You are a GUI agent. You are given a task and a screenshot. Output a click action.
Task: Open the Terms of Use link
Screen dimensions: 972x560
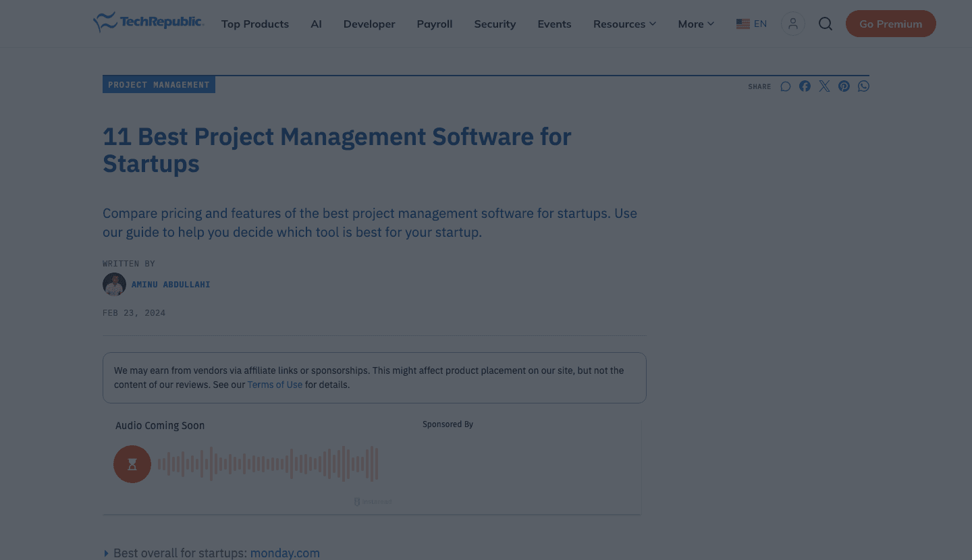(275, 385)
